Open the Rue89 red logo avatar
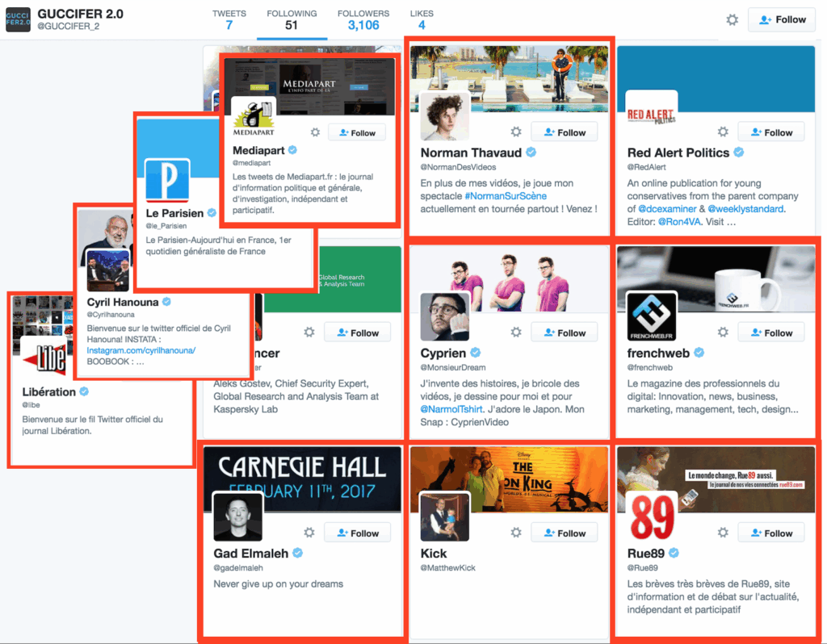Image resolution: width=827 pixels, height=644 pixels. [x=652, y=516]
